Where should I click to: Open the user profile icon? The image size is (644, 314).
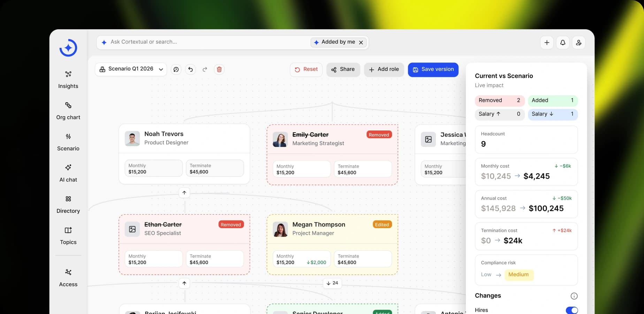[579, 43]
